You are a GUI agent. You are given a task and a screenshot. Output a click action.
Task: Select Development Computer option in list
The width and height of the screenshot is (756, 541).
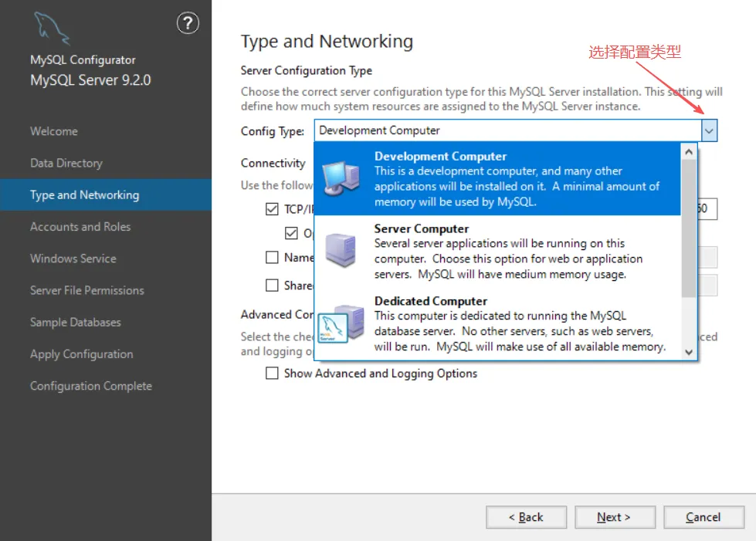tap(497, 179)
